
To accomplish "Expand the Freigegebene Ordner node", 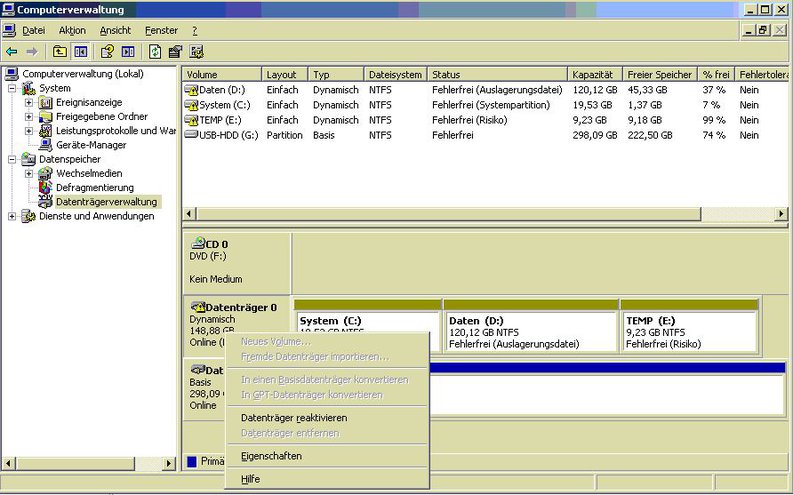I will [x=29, y=117].
